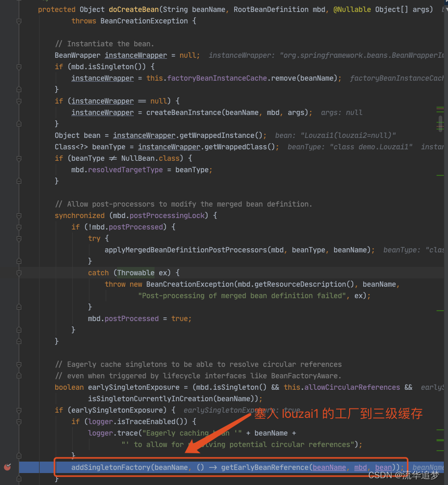Click underlined beanName argument in getEarlyBeanReference
Screen dimensions: 448x485
point(329,467)
